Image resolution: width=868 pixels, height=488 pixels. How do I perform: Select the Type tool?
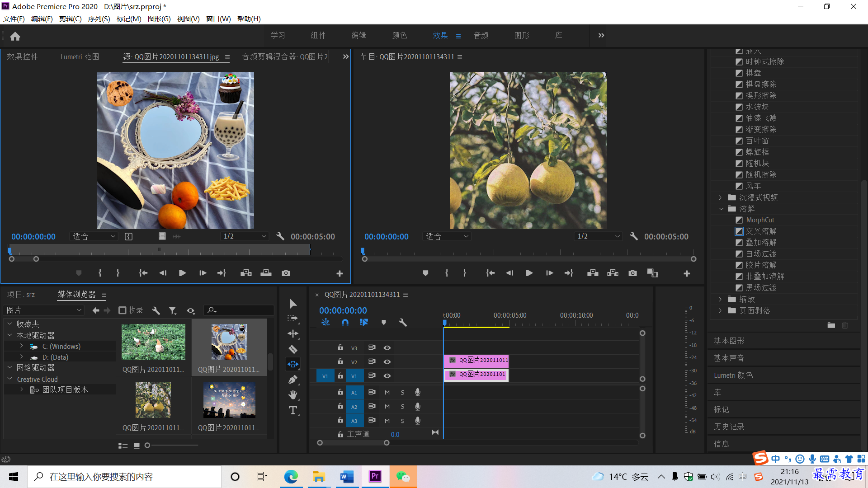(x=293, y=410)
